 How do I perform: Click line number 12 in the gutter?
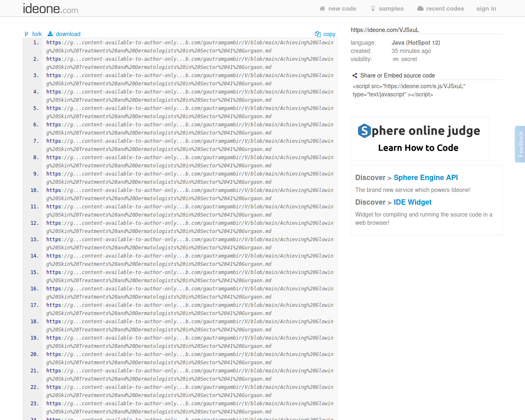click(x=34, y=223)
